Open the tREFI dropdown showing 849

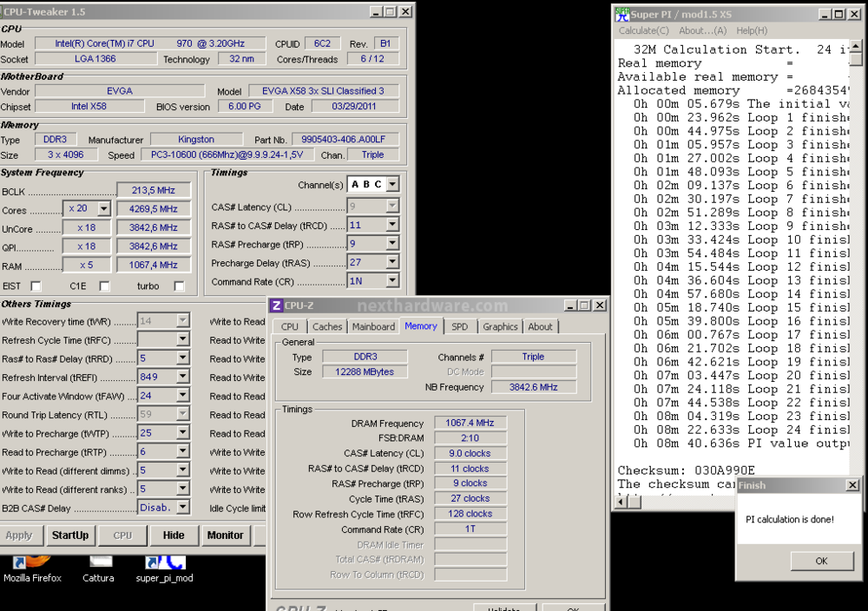pos(182,377)
